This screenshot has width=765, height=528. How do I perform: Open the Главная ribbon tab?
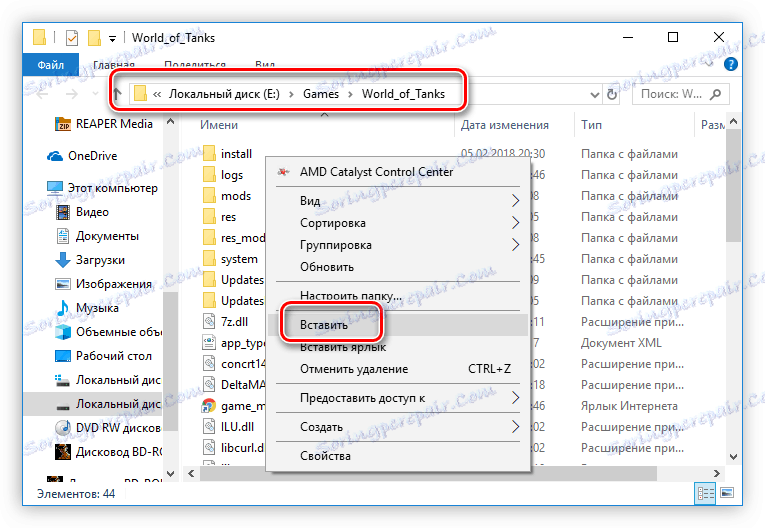pos(114,65)
